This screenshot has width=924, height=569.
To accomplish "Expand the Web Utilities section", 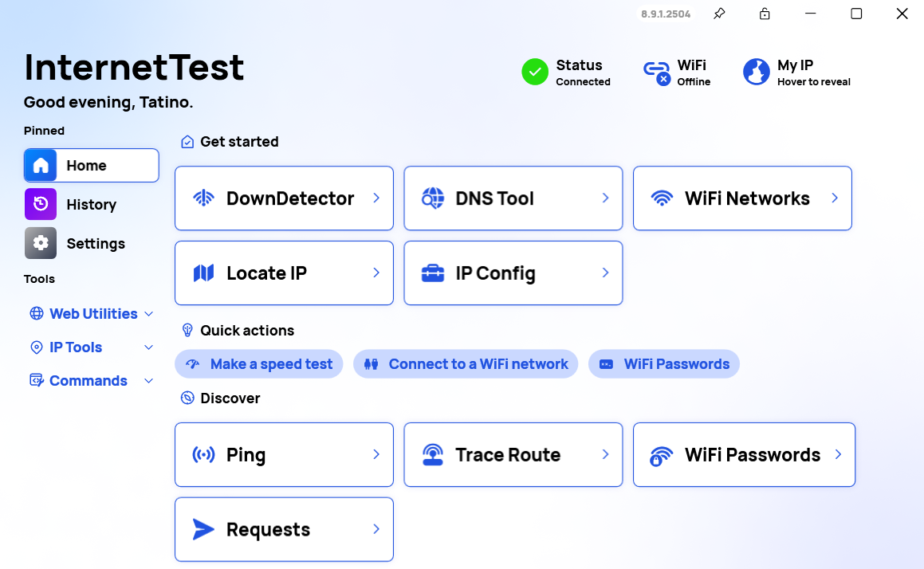I will 92,314.
